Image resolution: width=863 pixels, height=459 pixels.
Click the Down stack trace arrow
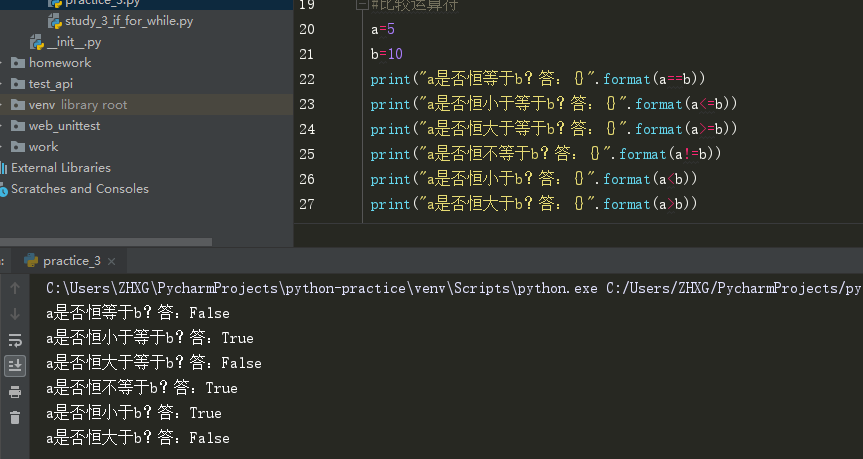[x=15, y=314]
